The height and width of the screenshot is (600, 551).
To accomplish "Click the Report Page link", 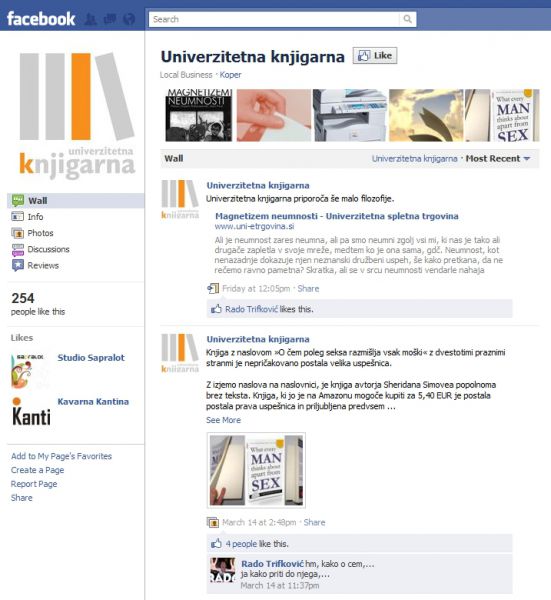I will [34, 484].
